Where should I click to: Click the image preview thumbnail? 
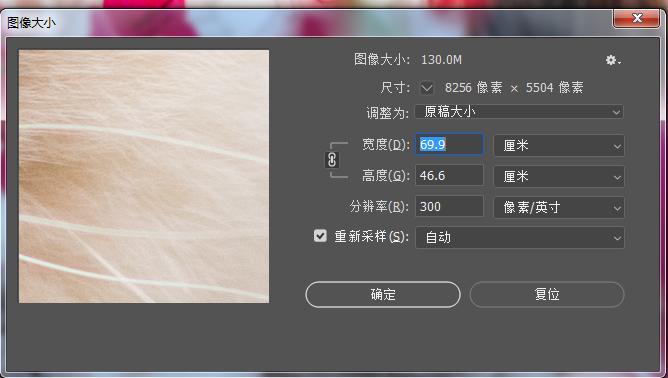click(144, 176)
